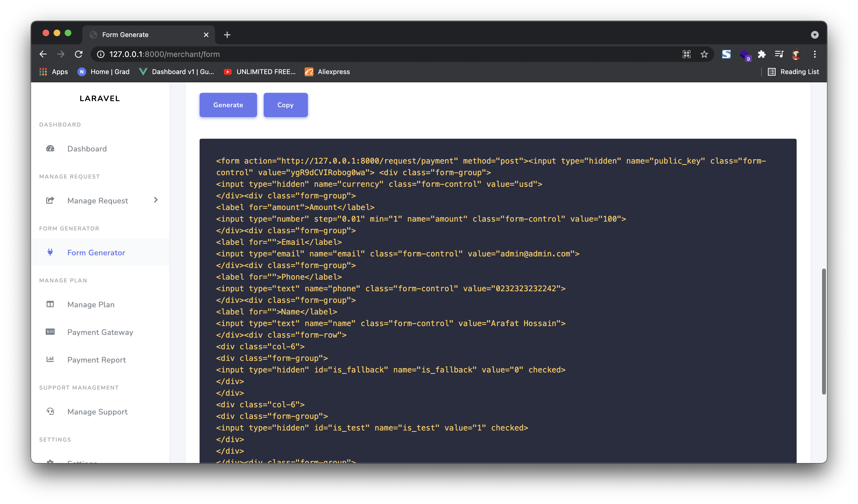This screenshot has height=504, width=858.
Task: Expand the Manage Request submenu chevron
Action: (156, 200)
